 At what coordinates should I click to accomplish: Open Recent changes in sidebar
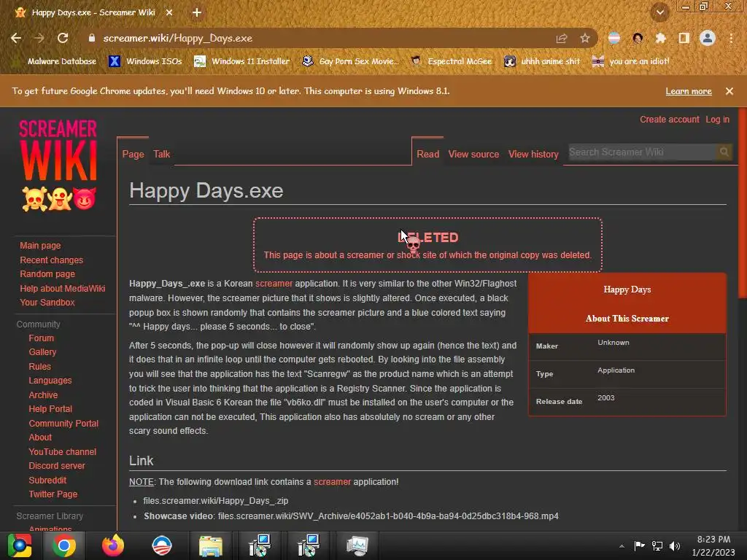click(52, 260)
